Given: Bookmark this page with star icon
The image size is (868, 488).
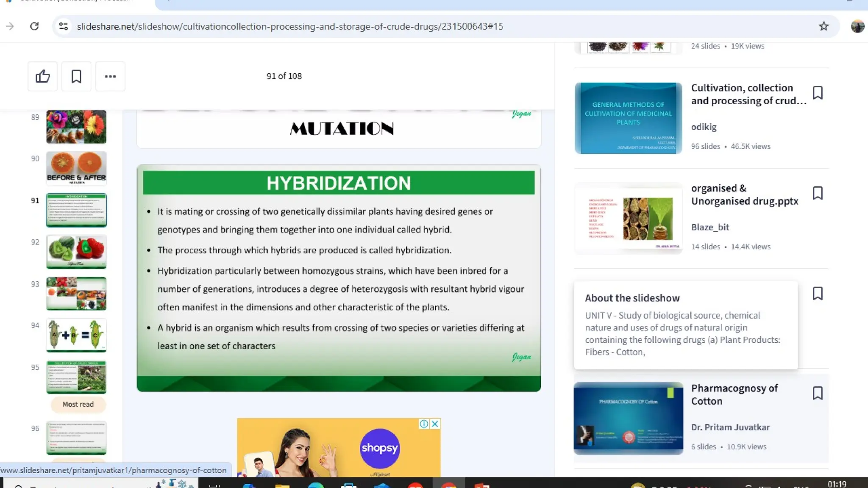Looking at the screenshot, I should (x=823, y=26).
